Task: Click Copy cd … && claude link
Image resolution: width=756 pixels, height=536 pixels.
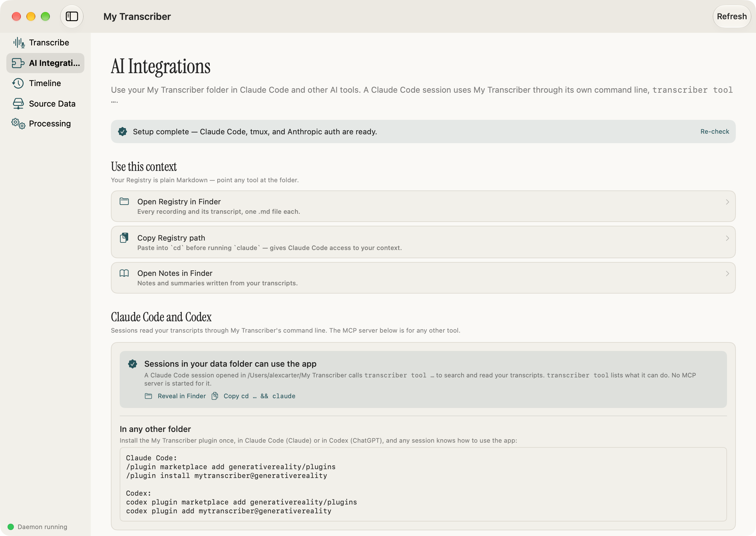Action: coord(259,396)
